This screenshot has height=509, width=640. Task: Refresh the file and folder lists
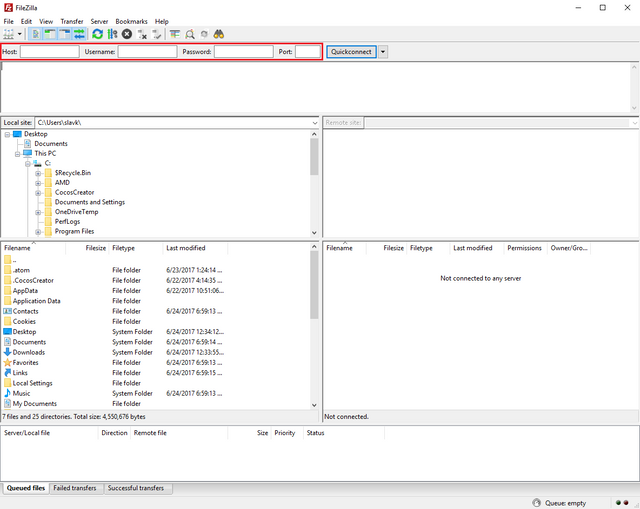[x=98, y=34]
